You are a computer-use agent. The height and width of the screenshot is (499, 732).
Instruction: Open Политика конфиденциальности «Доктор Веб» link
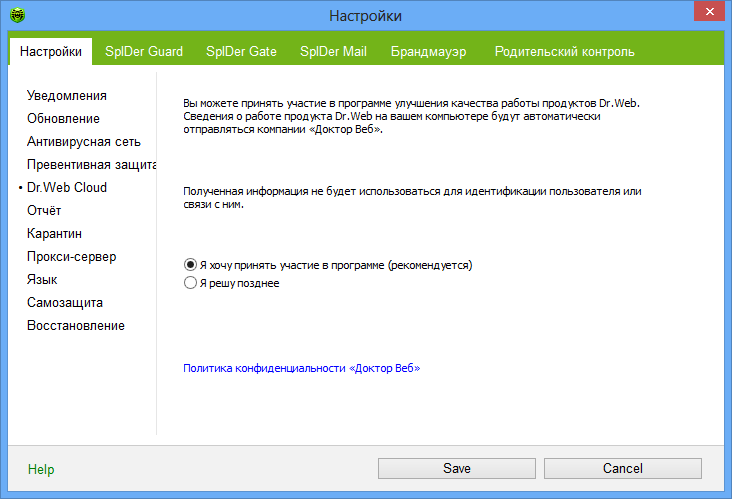(302, 368)
